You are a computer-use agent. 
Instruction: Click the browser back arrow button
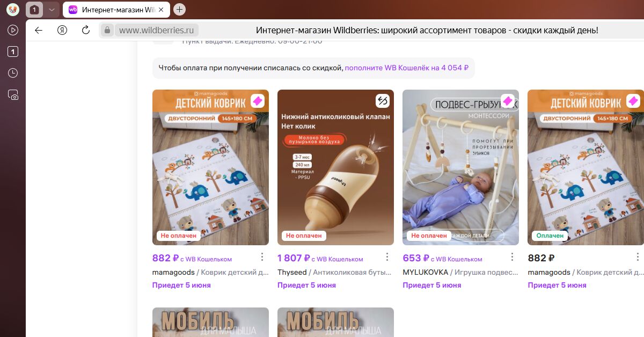pos(39,30)
